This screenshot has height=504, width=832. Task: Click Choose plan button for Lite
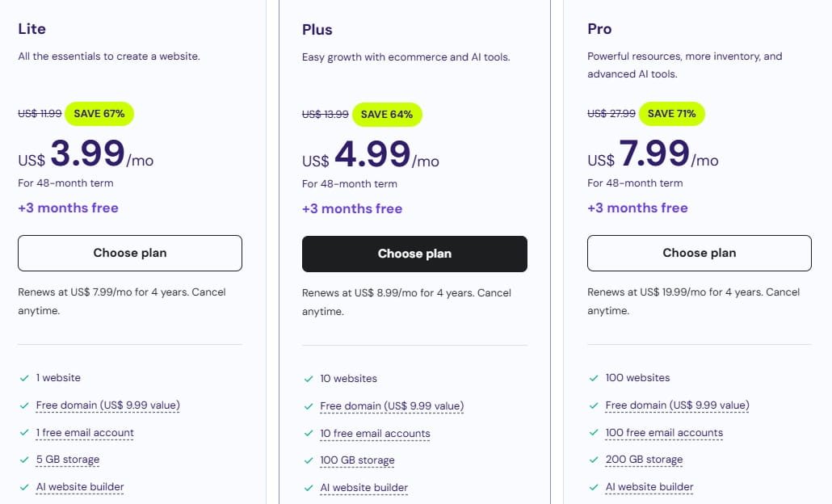pyautogui.click(x=129, y=253)
